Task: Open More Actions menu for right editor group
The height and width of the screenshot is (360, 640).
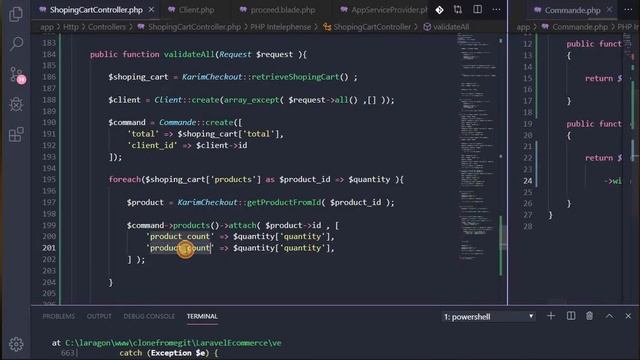Action: 628,10
